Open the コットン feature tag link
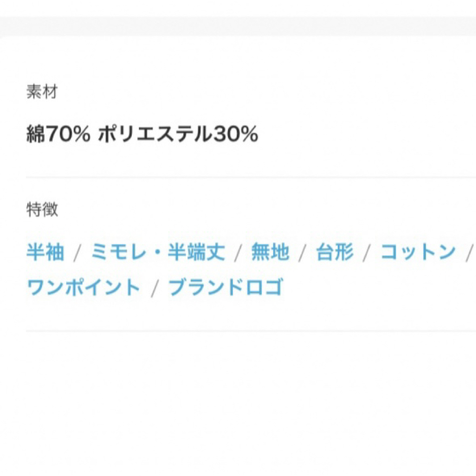The image size is (476, 476). [x=418, y=252]
